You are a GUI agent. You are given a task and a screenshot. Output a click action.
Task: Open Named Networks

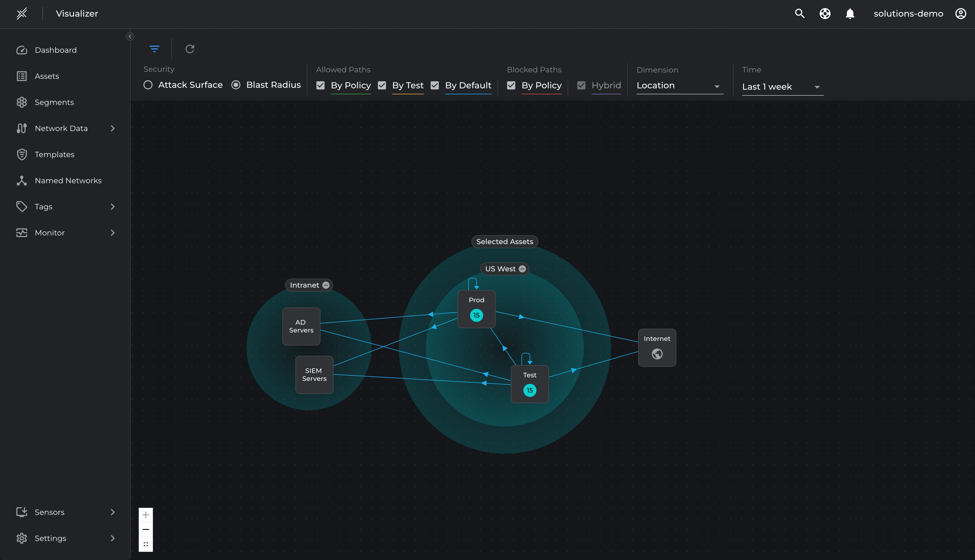click(68, 181)
